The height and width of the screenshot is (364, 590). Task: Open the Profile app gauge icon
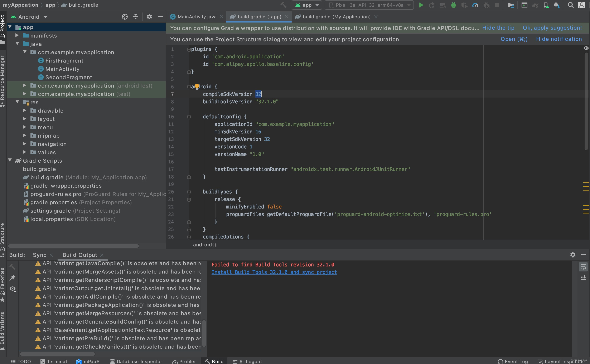(475, 5)
